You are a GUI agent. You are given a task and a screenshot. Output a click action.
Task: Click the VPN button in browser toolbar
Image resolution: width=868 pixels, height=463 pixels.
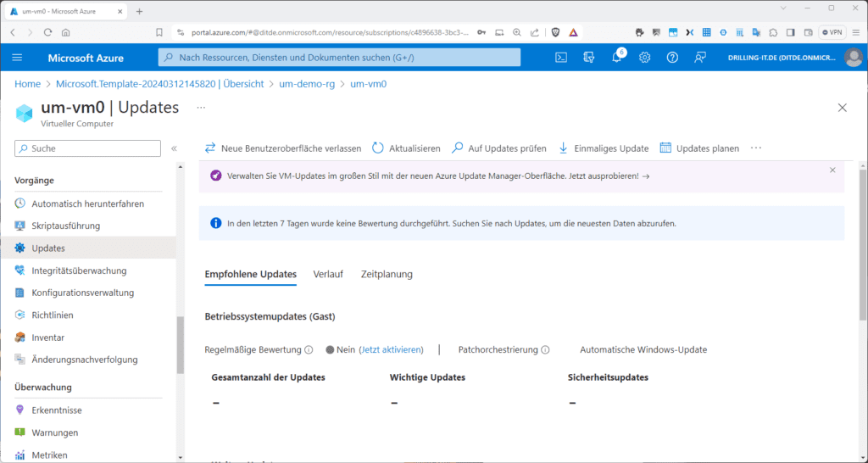pos(832,33)
